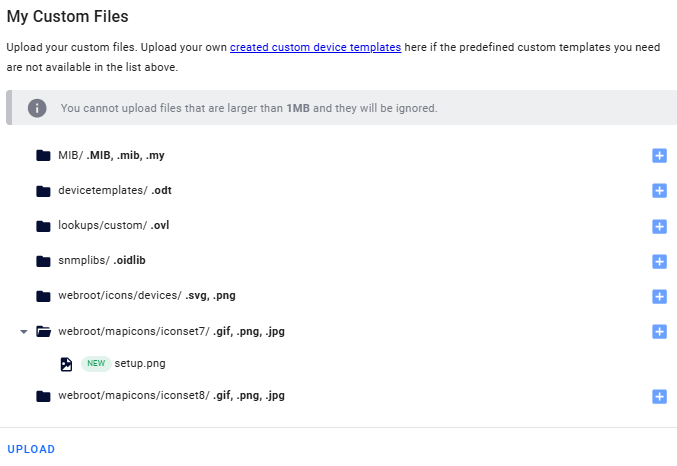Click plus icon beside lookups/custom/
Screen dimensions: 677x466
click(659, 226)
